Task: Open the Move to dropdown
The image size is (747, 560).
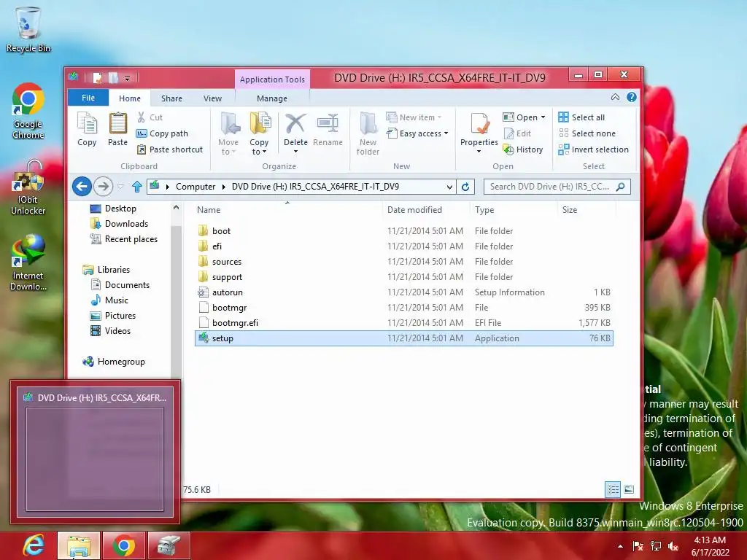Action: (x=228, y=133)
